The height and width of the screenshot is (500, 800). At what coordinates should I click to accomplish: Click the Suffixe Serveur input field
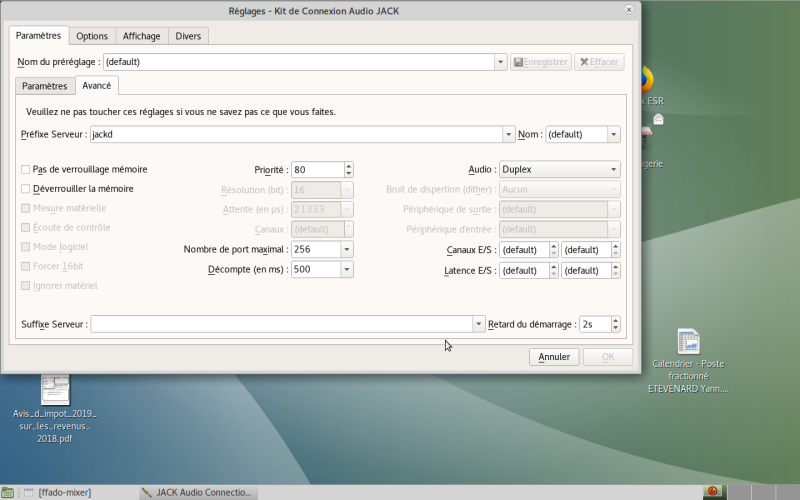click(280, 324)
